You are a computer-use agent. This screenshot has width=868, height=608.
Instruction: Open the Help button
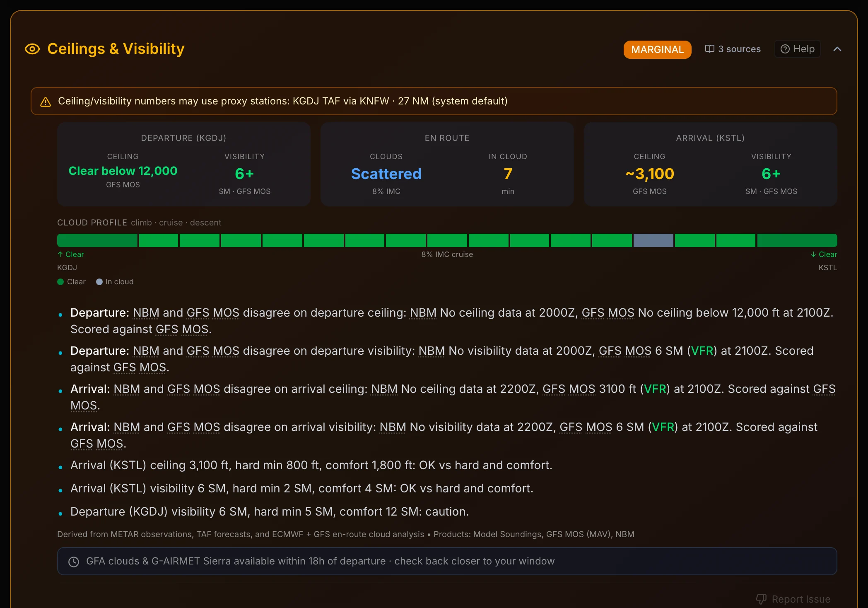[x=797, y=49]
